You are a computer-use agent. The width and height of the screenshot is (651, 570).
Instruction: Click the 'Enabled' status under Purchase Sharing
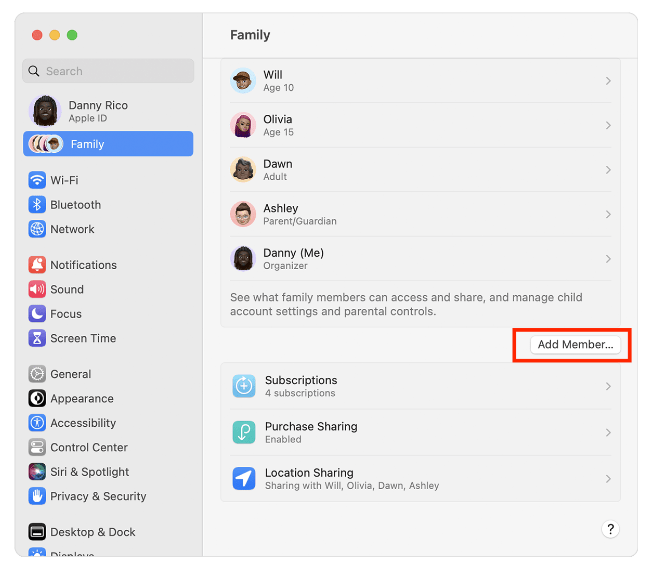click(283, 439)
